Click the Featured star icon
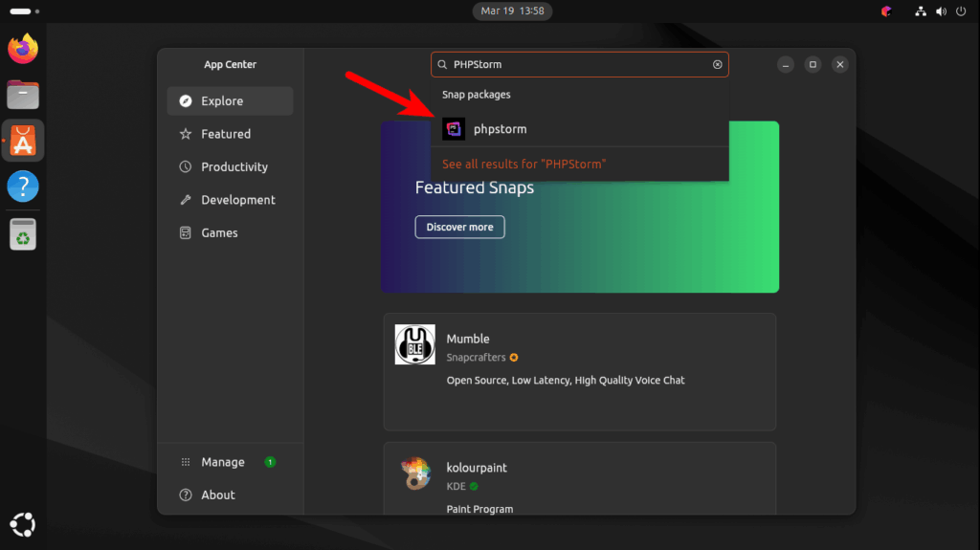This screenshot has height=550, width=980. pos(186,134)
